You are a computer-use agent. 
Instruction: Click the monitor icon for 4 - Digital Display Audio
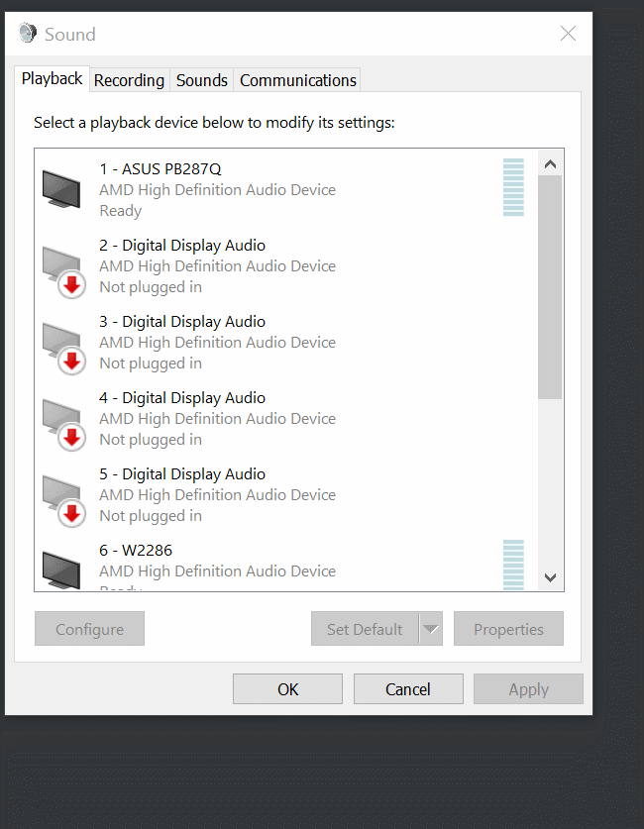[x=61, y=415]
